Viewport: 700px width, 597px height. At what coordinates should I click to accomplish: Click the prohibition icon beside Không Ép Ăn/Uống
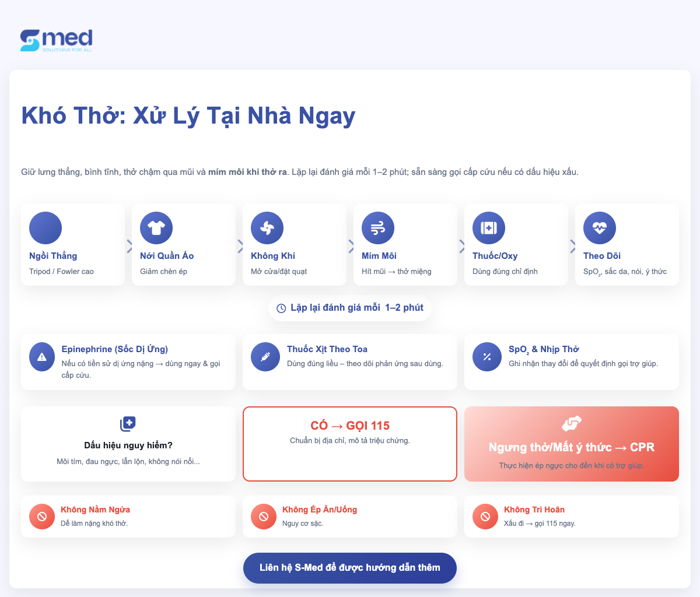[x=264, y=517]
